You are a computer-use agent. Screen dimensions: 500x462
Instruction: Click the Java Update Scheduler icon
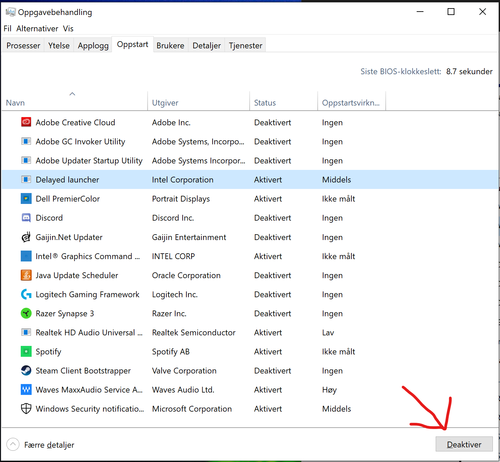[x=26, y=275]
